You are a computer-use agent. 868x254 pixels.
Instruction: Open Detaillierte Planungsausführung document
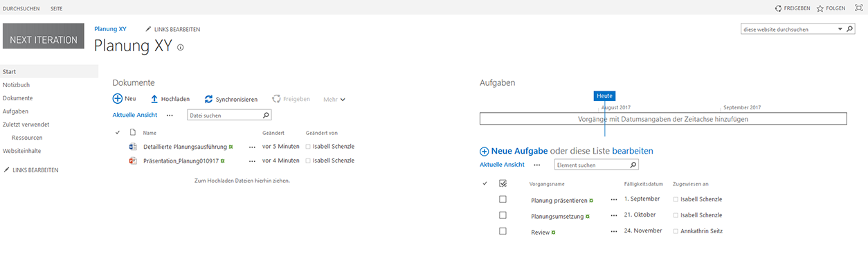click(x=186, y=147)
